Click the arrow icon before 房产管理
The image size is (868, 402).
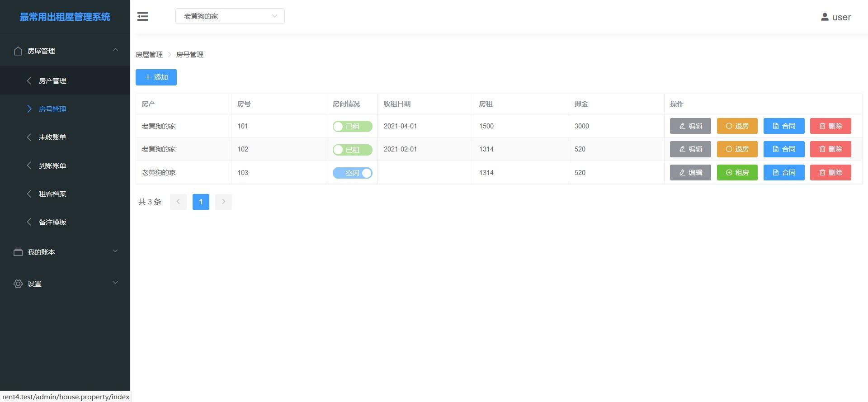pos(29,80)
